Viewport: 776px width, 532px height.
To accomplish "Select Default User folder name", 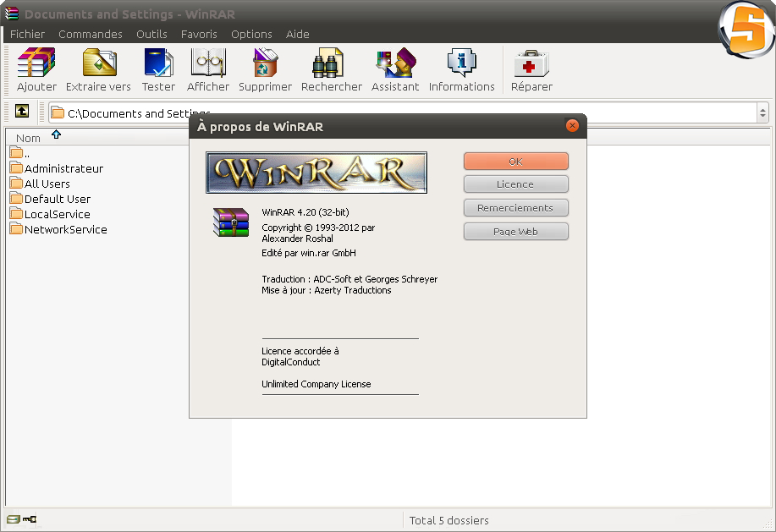I will 58,200.
